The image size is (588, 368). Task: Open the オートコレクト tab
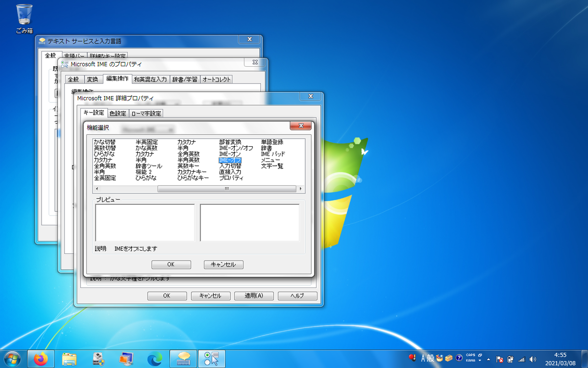216,79
